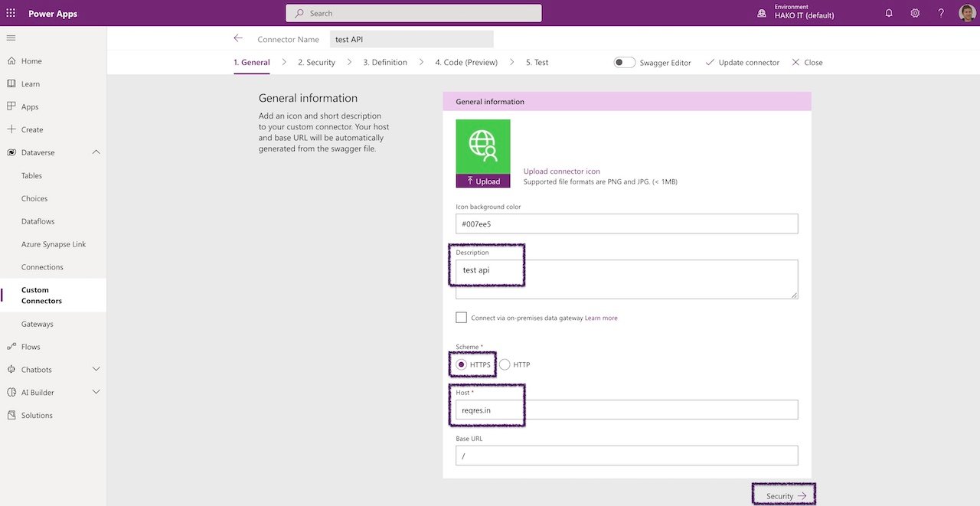Click the Search box in the header
980x506 pixels.
coord(413,13)
